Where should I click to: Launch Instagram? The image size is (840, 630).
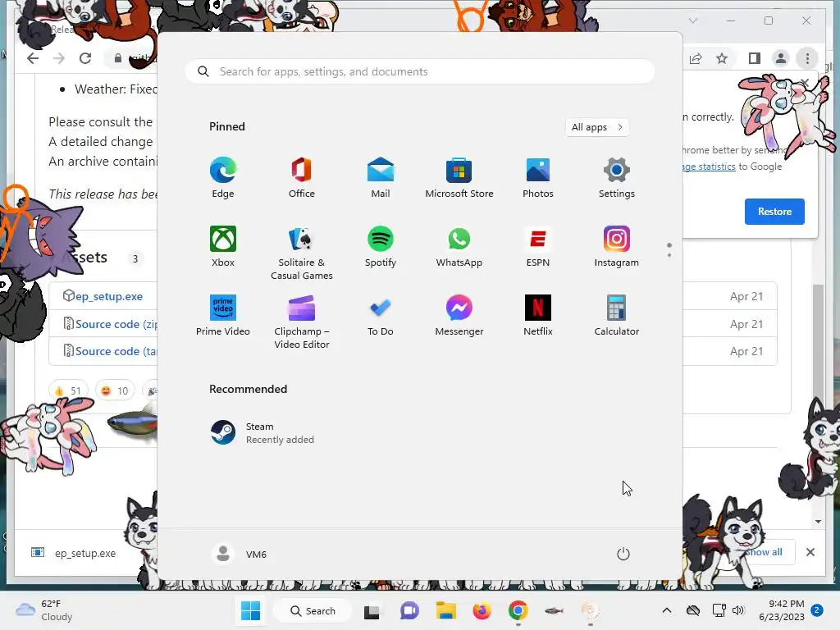point(617,246)
